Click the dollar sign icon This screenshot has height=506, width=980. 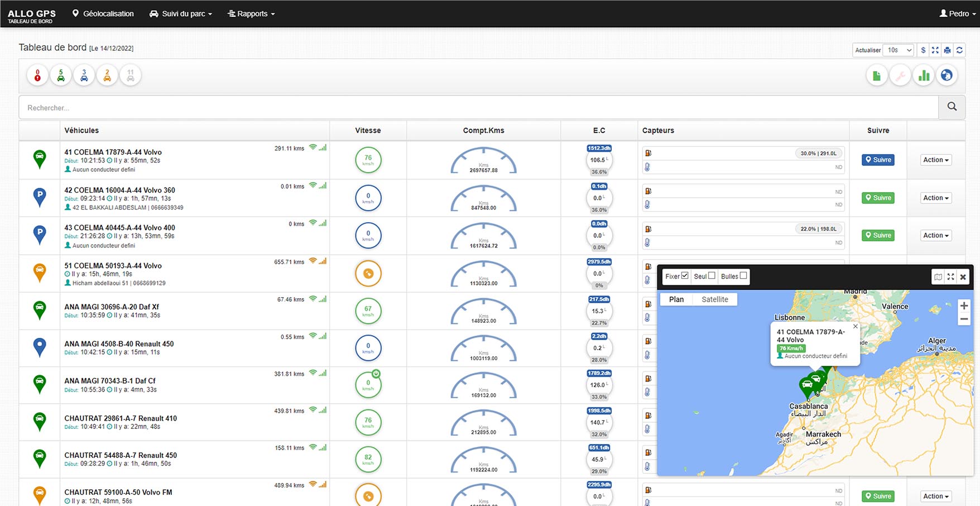(923, 50)
